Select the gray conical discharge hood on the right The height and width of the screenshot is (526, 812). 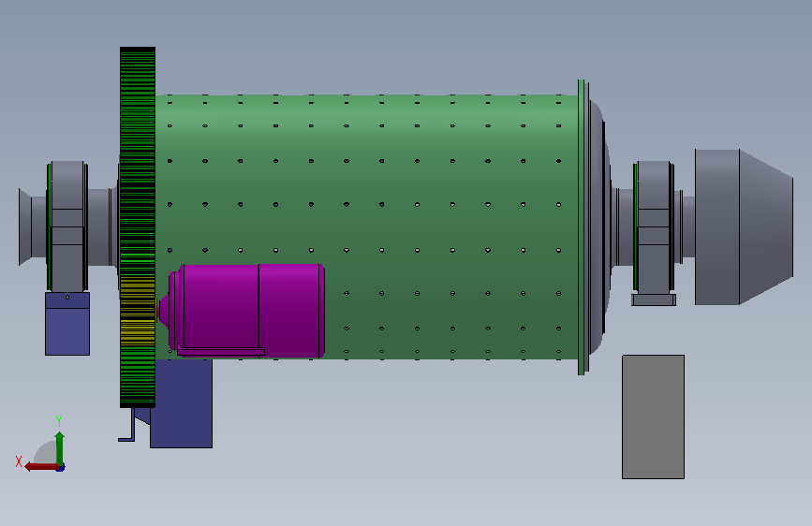744,226
